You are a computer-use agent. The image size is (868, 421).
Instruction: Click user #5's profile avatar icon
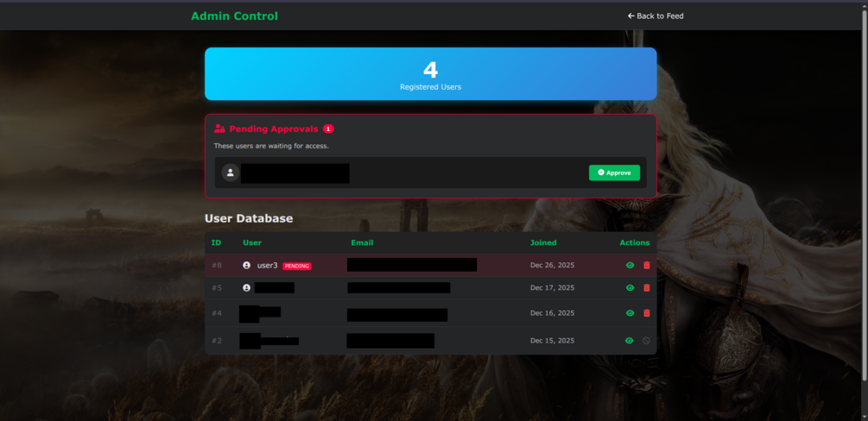tap(246, 287)
